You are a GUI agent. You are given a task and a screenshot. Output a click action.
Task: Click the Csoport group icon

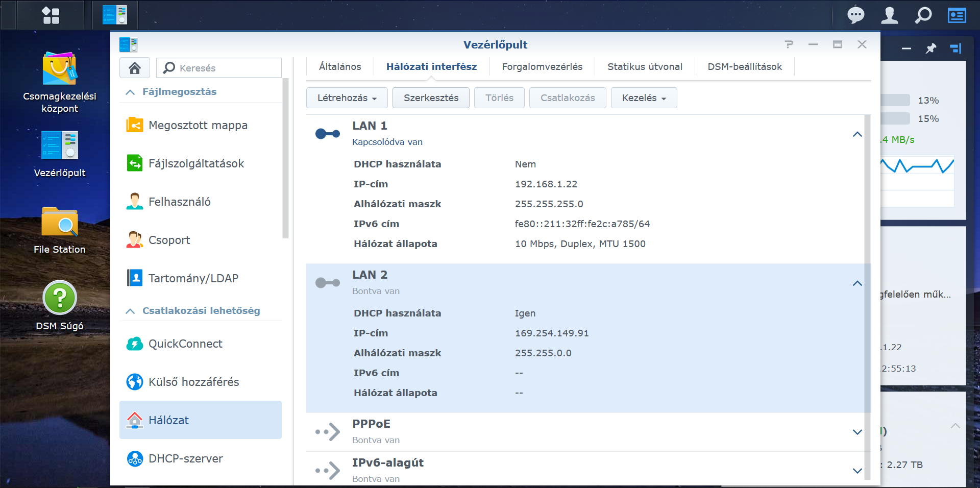(x=135, y=240)
